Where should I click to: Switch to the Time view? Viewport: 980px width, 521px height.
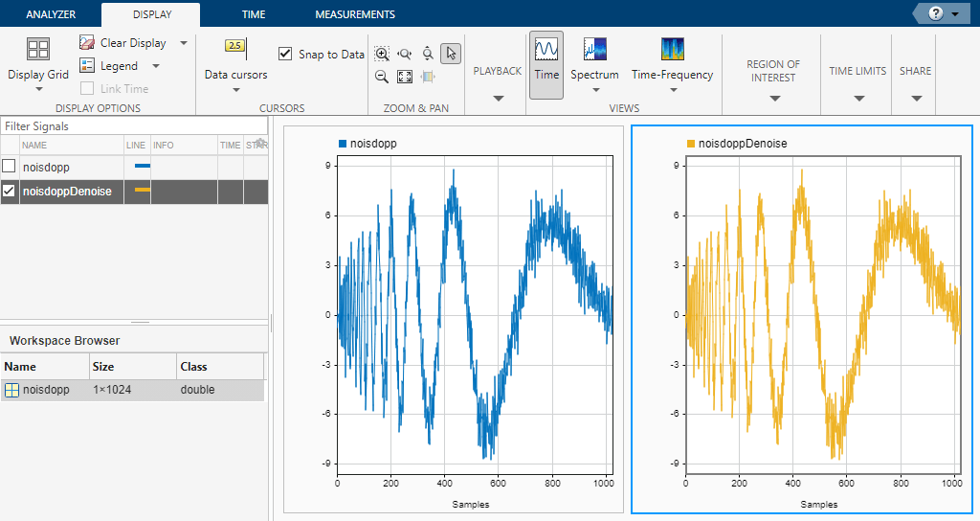click(x=546, y=65)
